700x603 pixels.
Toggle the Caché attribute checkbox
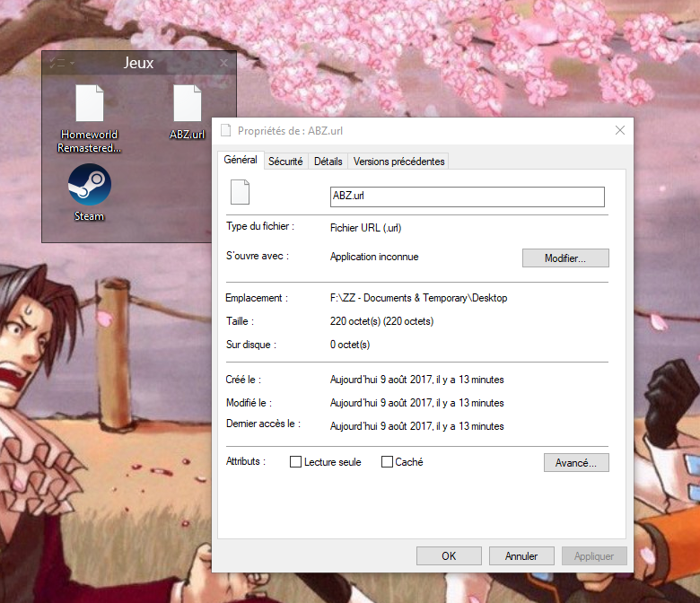387,461
